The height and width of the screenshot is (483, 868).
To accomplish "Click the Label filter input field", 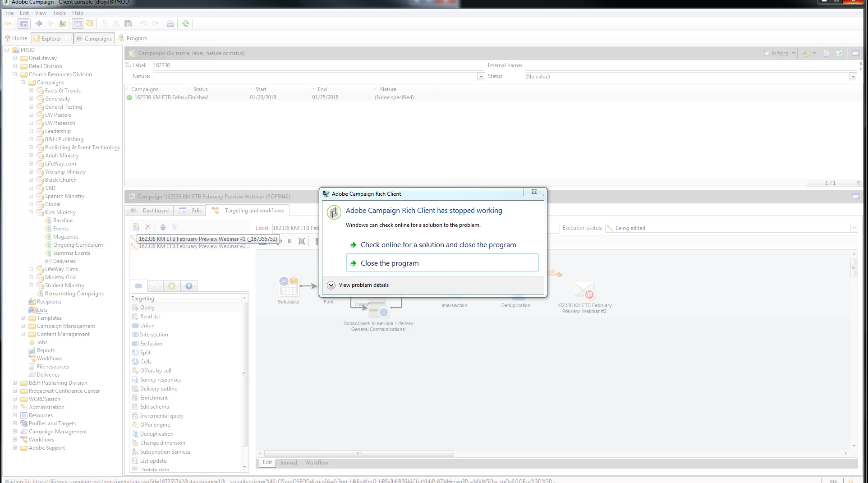I will [318, 65].
